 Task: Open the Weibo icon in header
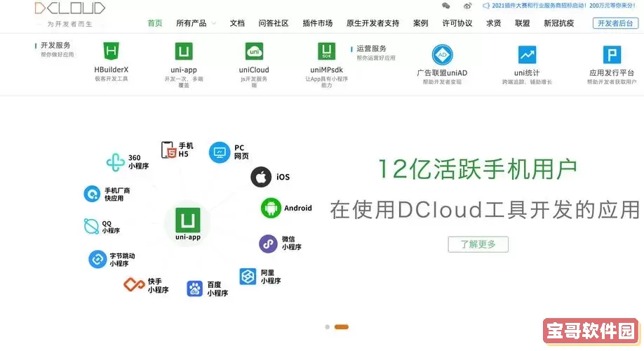pyautogui.click(x=467, y=6)
